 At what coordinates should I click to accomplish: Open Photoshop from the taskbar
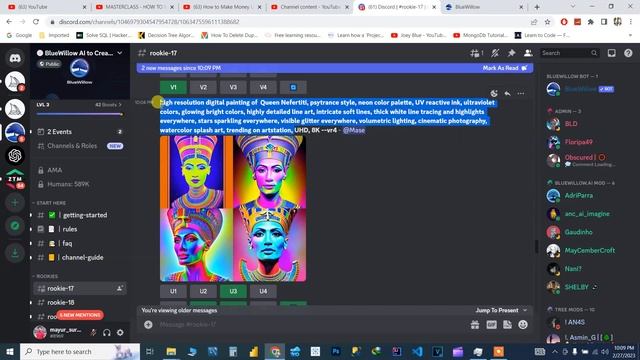[x=336, y=351]
